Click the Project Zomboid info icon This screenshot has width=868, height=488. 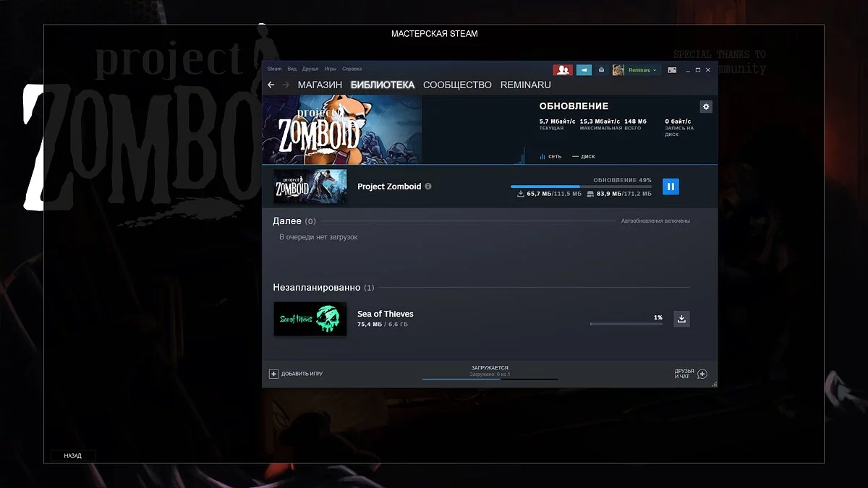[x=428, y=187]
